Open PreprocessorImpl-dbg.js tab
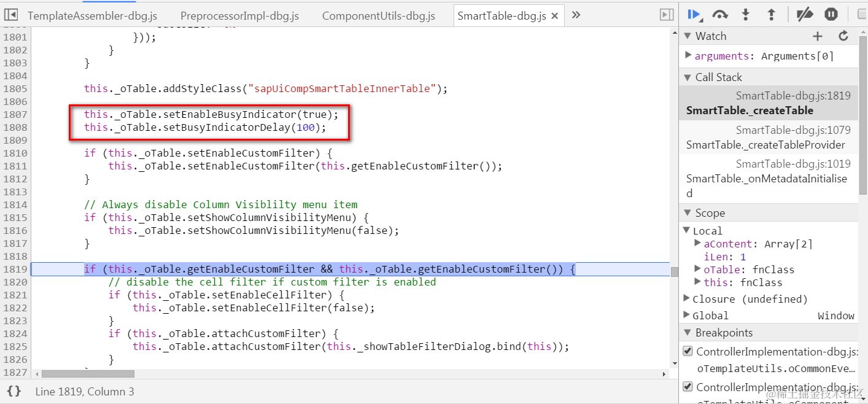Viewport: 868px width, 404px height. (x=240, y=16)
